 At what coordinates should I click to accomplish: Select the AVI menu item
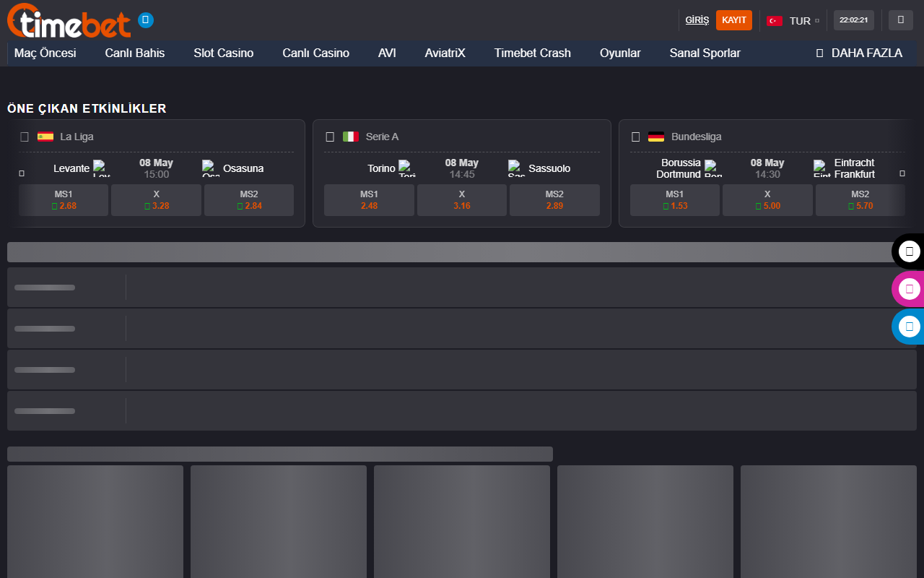pyautogui.click(x=387, y=53)
